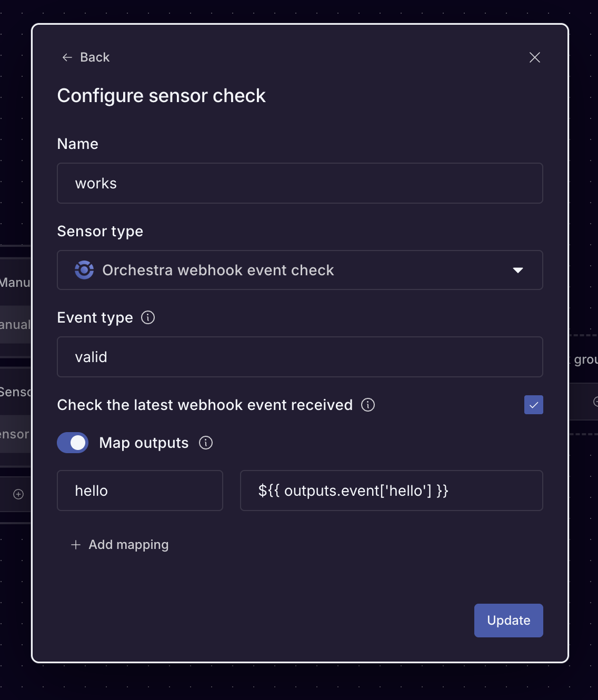The height and width of the screenshot is (700, 598).
Task: Click the mapping key field containing 'hello'
Action: coord(139,490)
